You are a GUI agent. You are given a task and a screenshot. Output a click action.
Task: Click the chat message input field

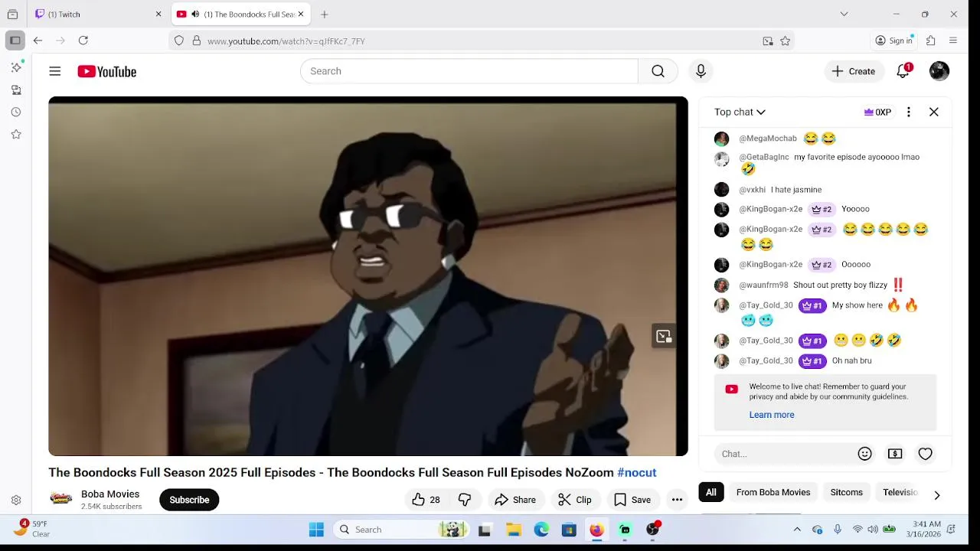785,454
